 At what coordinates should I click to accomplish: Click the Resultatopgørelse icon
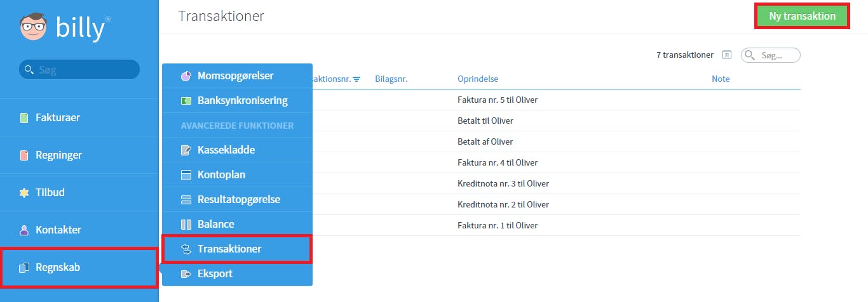click(x=186, y=200)
